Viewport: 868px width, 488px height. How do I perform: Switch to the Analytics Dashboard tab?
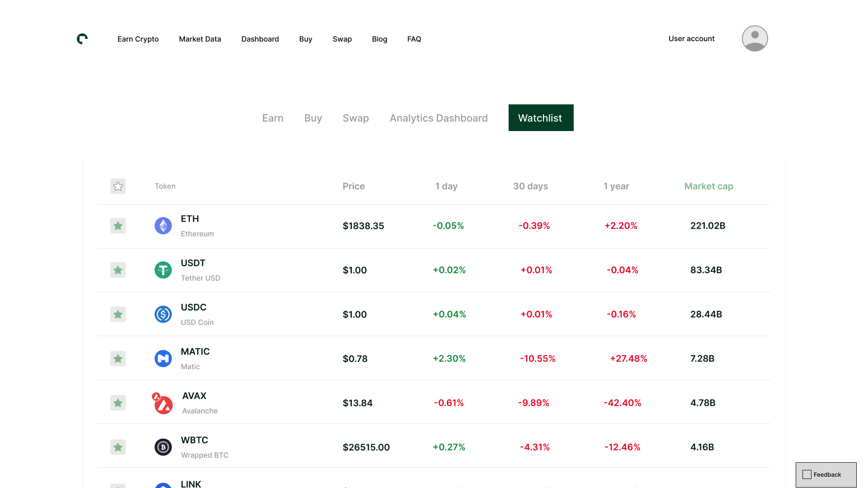click(439, 118)
